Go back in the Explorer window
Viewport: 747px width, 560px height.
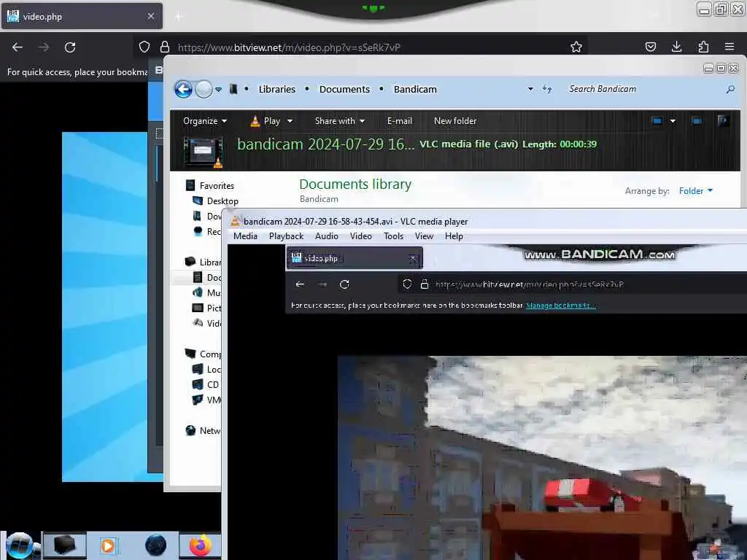point(183,89)
